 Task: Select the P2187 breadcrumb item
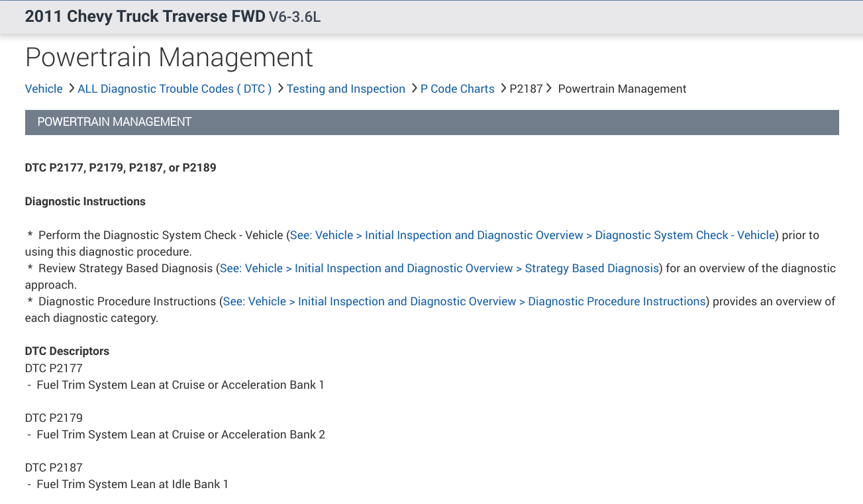(526, 89)
